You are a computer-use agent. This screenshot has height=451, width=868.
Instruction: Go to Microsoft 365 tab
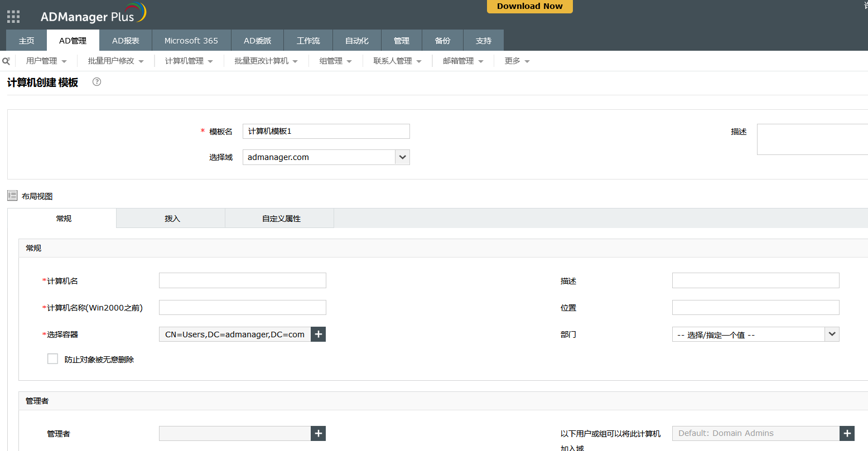click(191, 41)
